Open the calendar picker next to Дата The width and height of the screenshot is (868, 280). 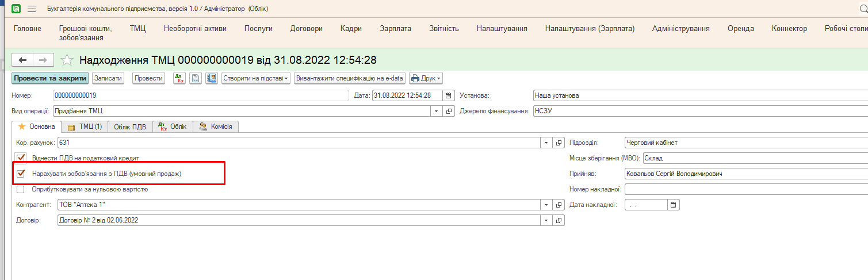click(x=449, y=95)
